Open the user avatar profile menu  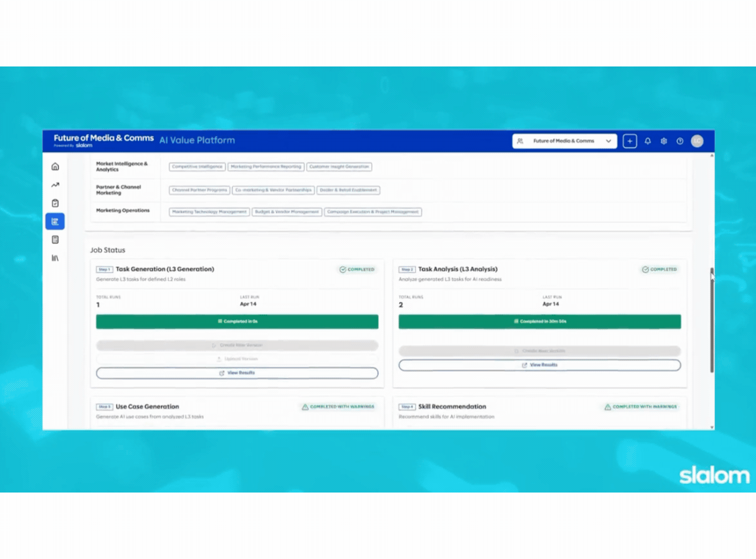[x=697, y=141]
